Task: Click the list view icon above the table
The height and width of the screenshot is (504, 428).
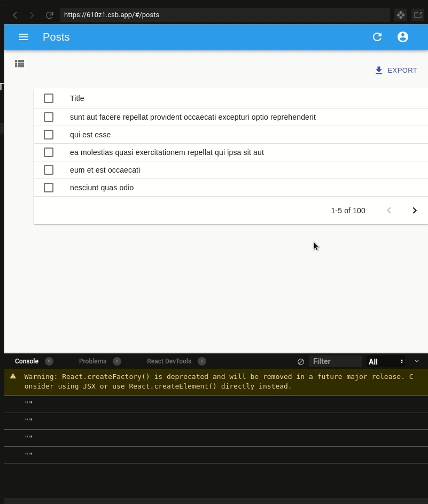Action: [20, 64]
